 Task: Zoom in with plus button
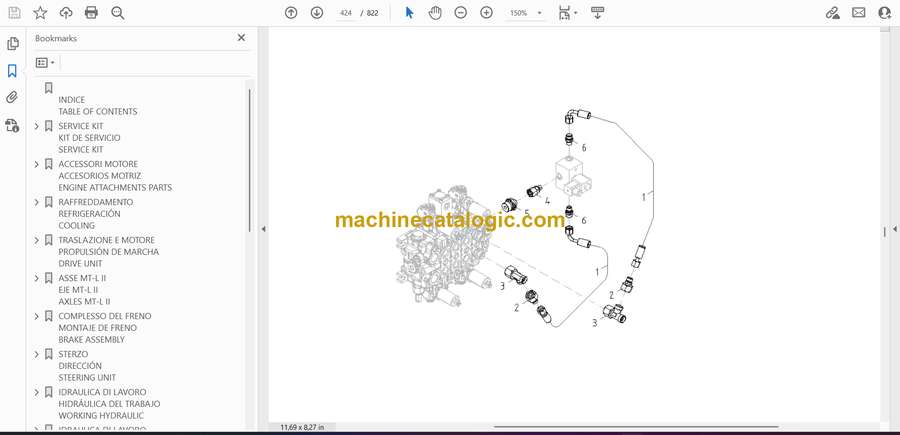pos(486,13)
